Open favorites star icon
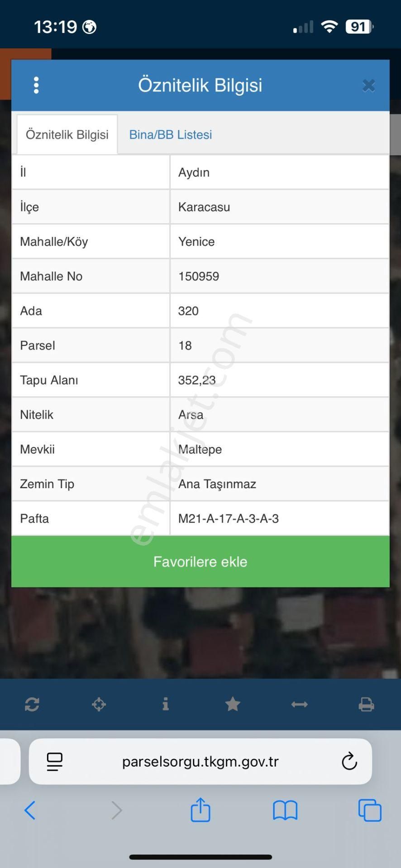The height and width of the screenshot is (868, 401). [233, 704]
